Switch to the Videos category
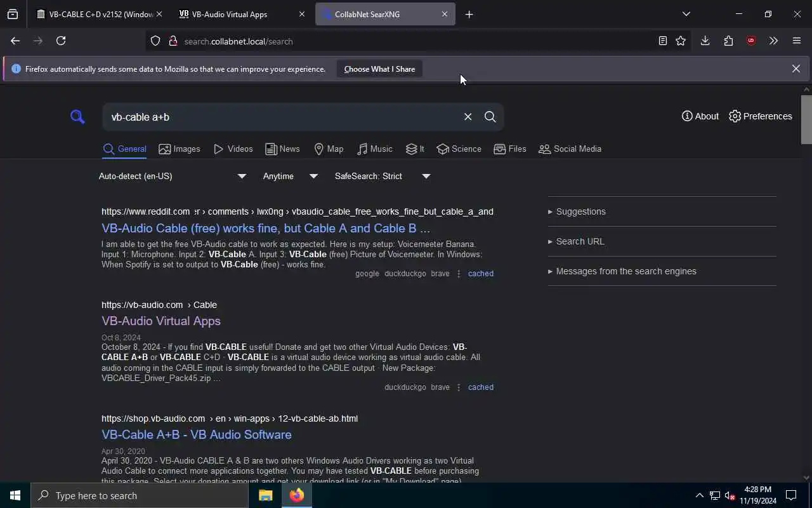Image resolution: width=812 pixels, height=508 pixels. point(233,149)
